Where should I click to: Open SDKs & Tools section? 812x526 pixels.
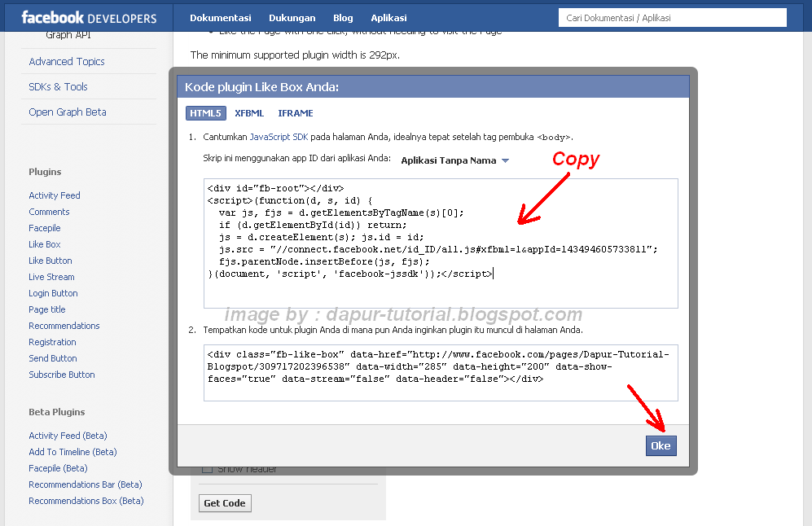58,86
